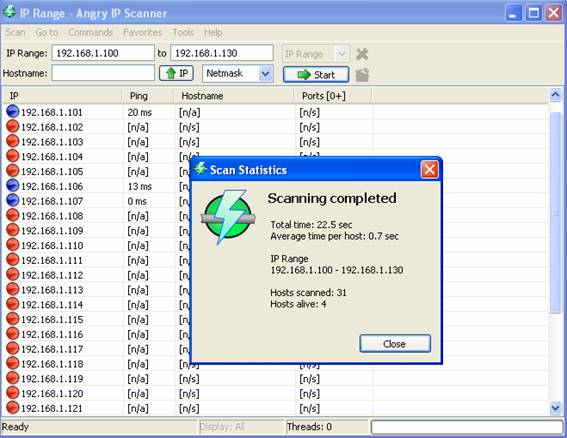The image size is (567, 438).
Task: Click the red status icon for 192.168.1.105
Action: (x=13, y=171)
